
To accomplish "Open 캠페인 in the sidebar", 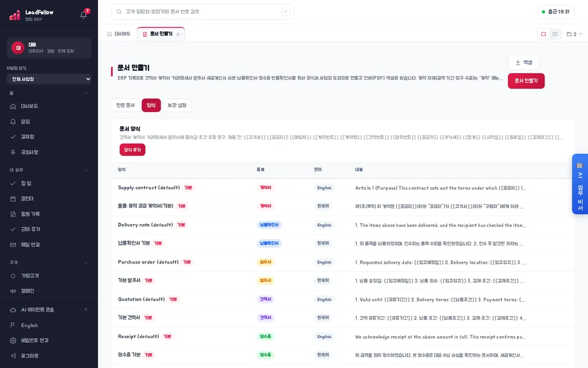I will [49, 291].
